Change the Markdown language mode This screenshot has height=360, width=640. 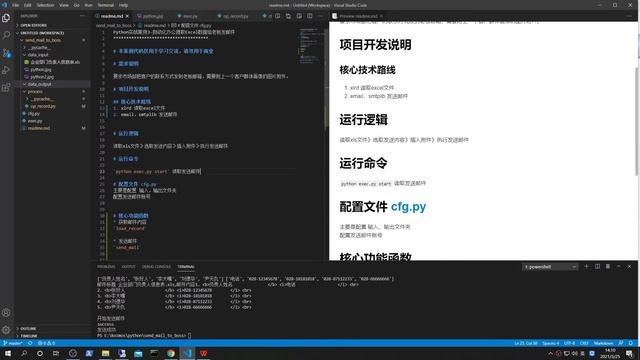coord(603,343)
